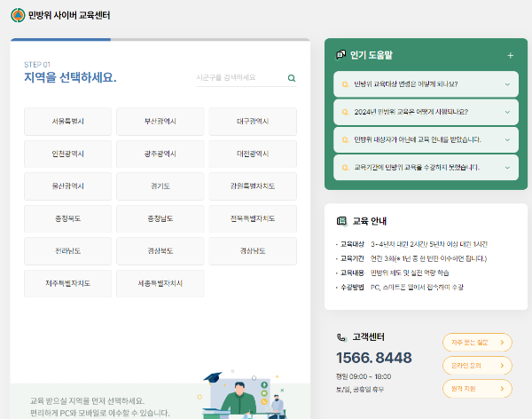532x419 pixels.
Task: Click the 고객센터 phone icon
Action: (341, 337)
